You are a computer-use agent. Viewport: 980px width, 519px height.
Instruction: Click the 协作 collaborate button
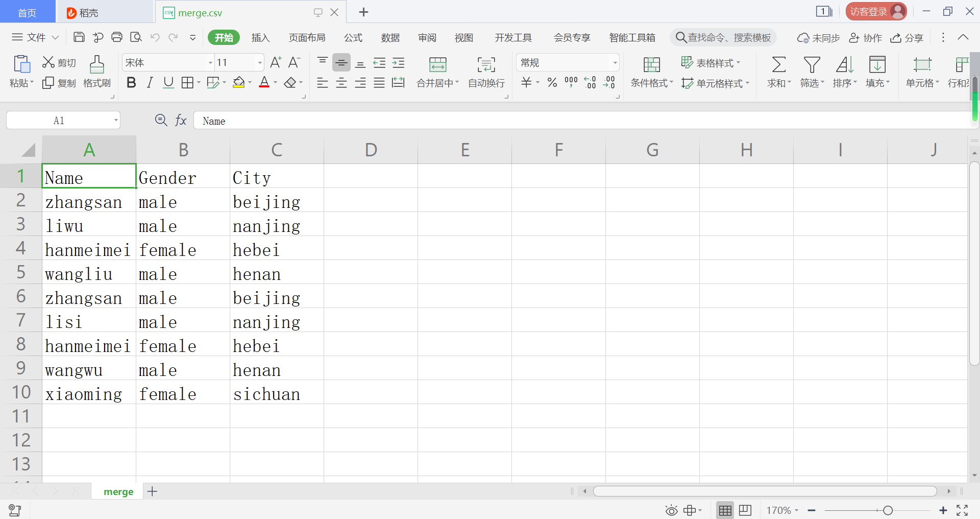coord(865,37)
